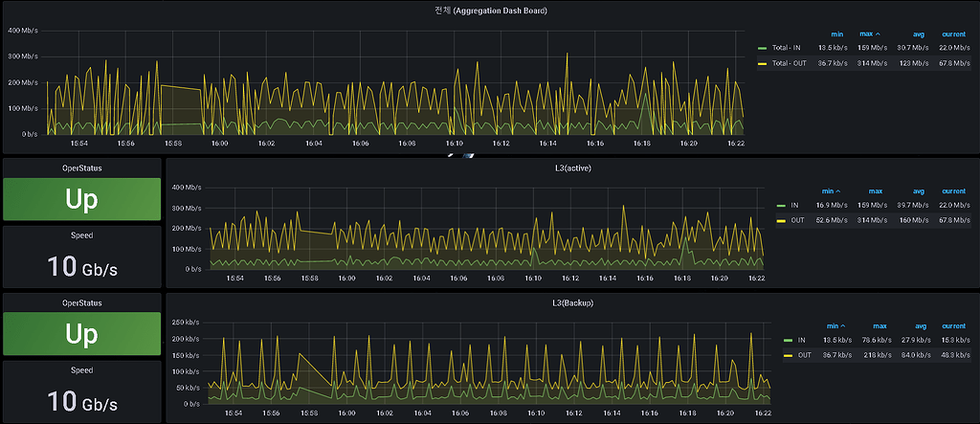Toggle the IN series label in L3(active) legend
This screenshot has height=424, width=980.
pyautogui.click(x=793, y=205)
